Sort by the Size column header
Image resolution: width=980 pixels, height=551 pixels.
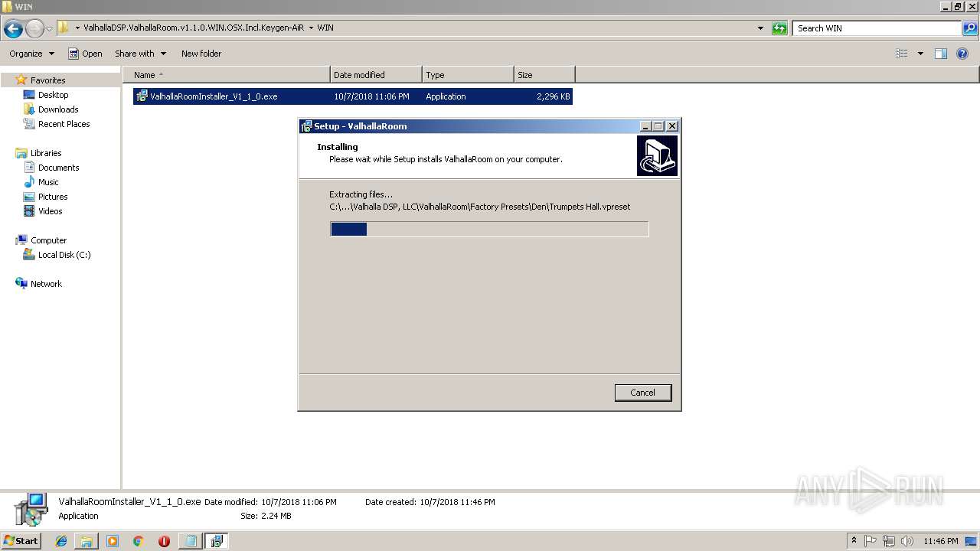coord(544,75)
